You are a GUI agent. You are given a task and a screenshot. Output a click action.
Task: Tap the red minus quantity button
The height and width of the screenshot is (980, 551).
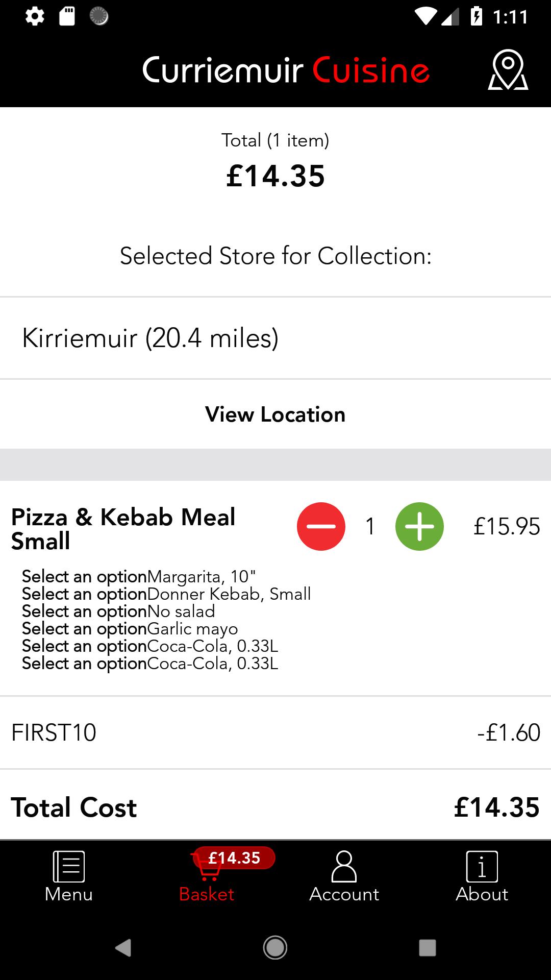click(321, 526)
